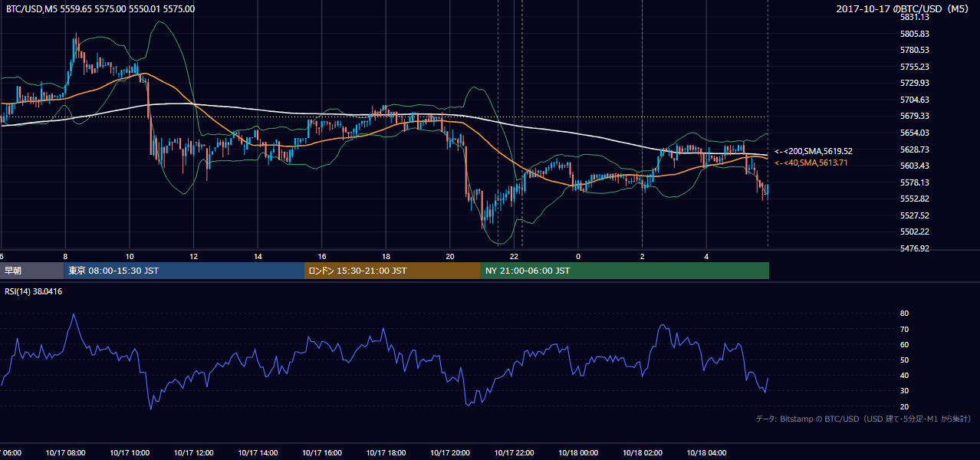Click the 5704.63 price axis label
This screenshot has height=460, width=980.
(916, 100)
